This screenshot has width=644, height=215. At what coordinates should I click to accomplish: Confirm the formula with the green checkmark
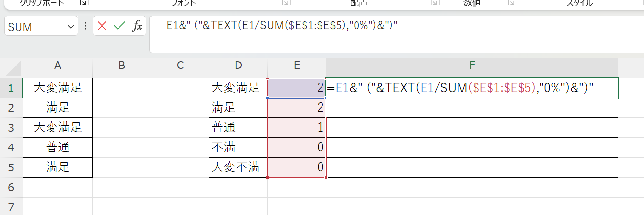pyautogui.click(x=119, y=26)
